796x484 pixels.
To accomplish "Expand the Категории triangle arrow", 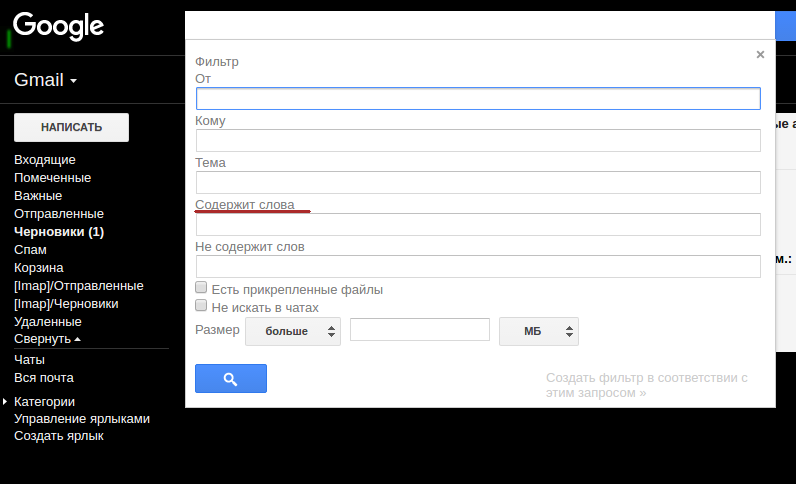I will pos(5,401).
